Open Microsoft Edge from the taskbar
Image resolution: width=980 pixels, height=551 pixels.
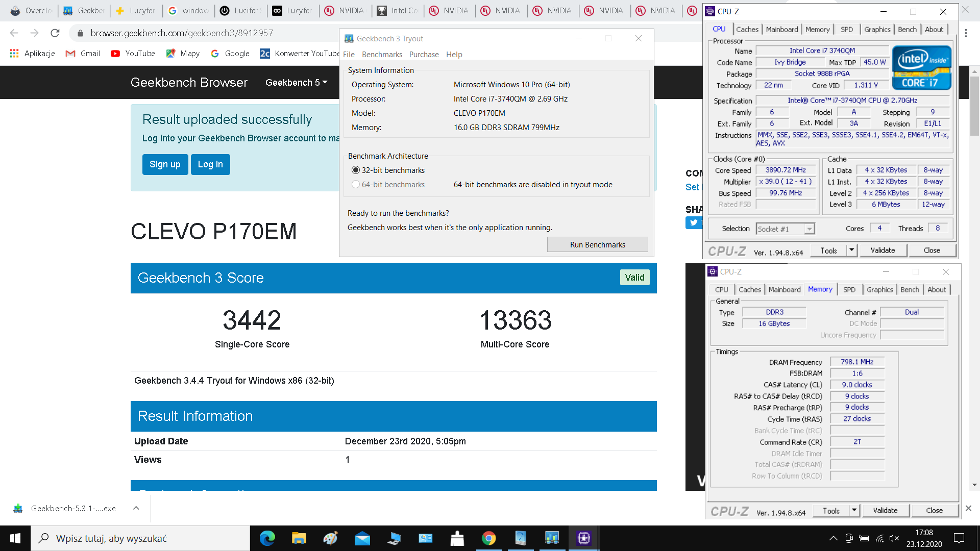click(x=267, y=538)
